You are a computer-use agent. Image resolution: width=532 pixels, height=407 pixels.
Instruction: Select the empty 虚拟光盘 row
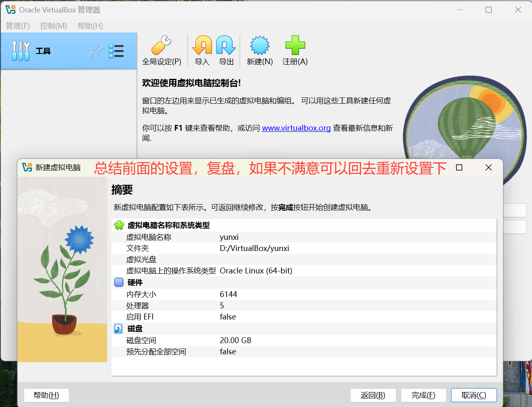(304, 259)
